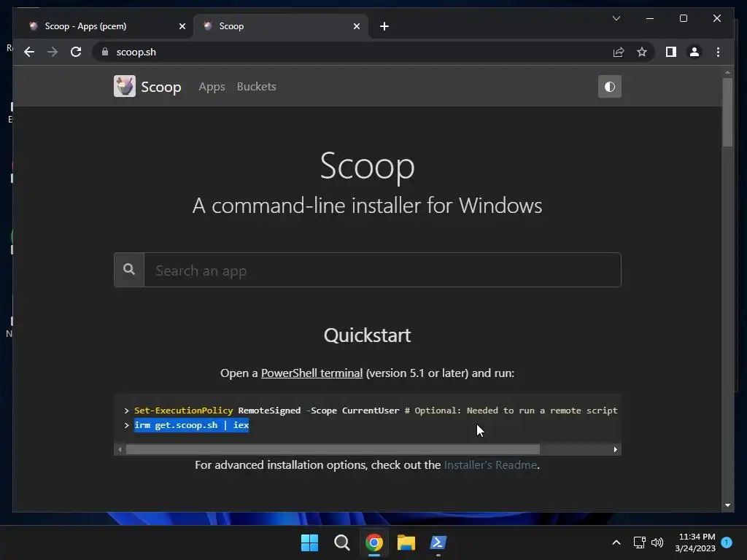Open the clock showing 11:34 PM
This screenshot has height=560, width=747.
(695, 542)
